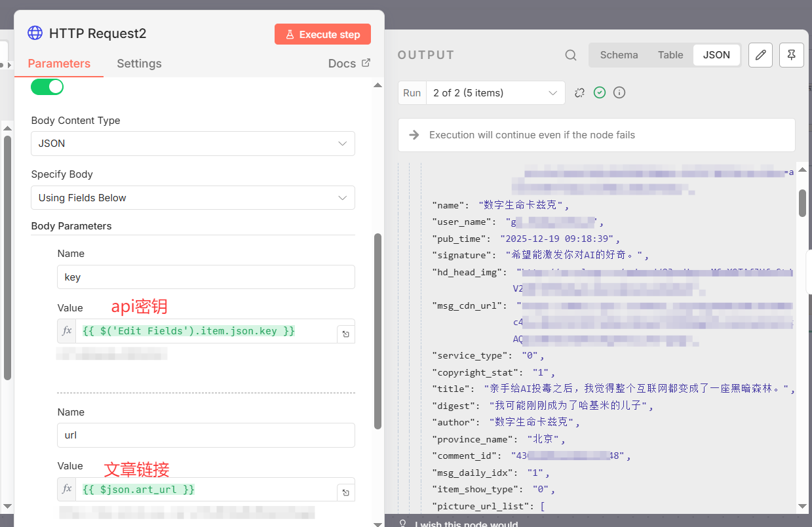Disable the green toggle above Body Content Type
Image resolution: width=812 pixels, height=527 pixels.
click(x=47, y=87)
